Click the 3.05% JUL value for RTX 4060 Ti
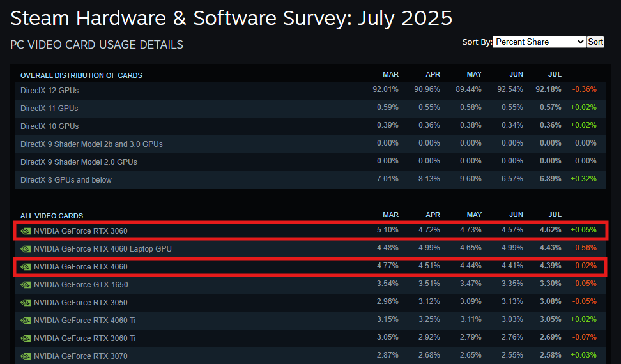This screenshot has width=621, height=364. (550, 319)
